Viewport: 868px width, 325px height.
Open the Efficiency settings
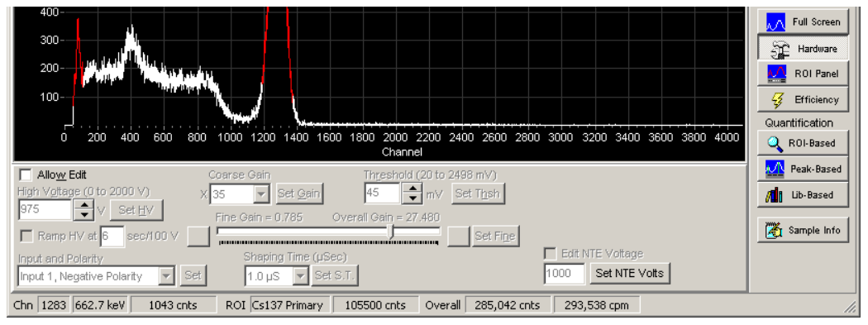(803, 100)
